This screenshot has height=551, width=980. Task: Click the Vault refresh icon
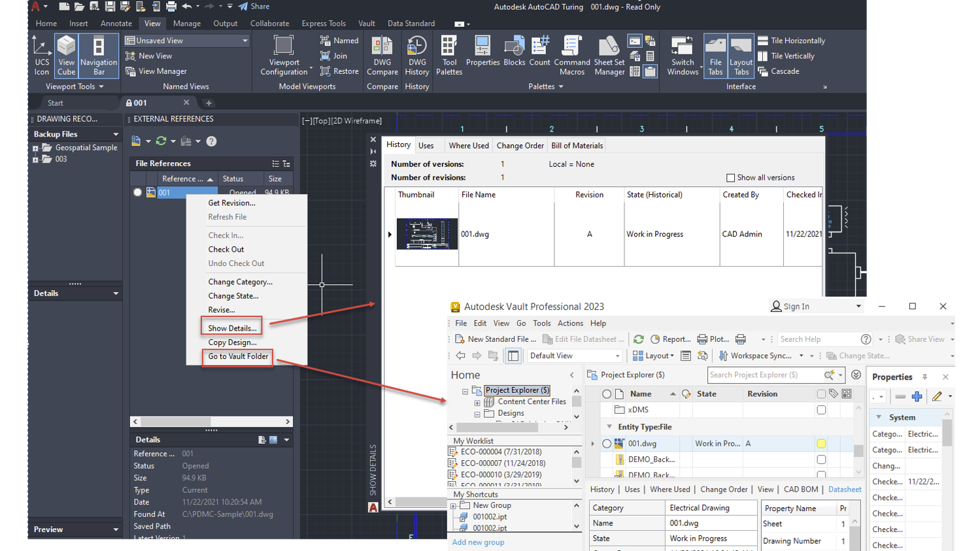pos(639,339)
